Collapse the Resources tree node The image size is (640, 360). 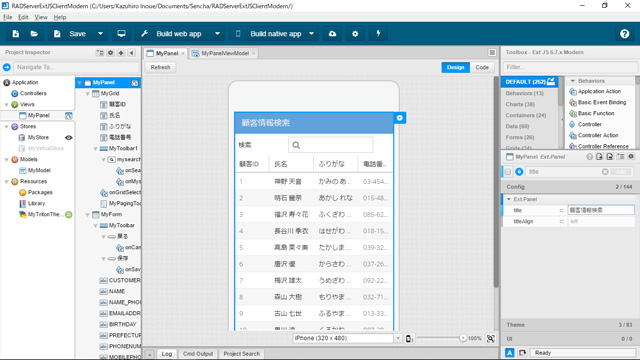pyautogui.click(x=6, y=182)
